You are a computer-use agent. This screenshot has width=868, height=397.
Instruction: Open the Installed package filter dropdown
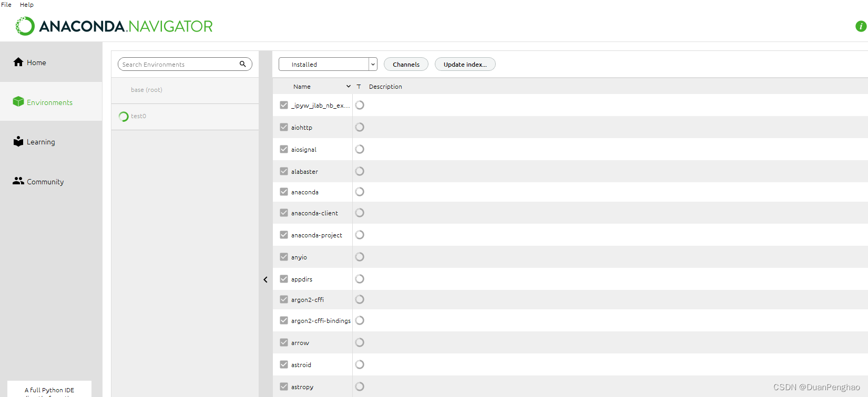328,64
